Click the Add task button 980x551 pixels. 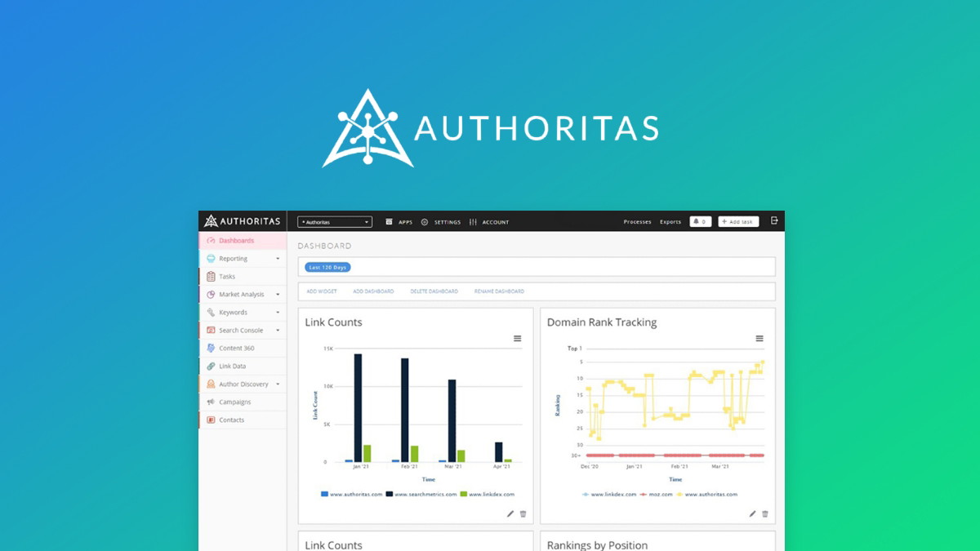point(738,222)
